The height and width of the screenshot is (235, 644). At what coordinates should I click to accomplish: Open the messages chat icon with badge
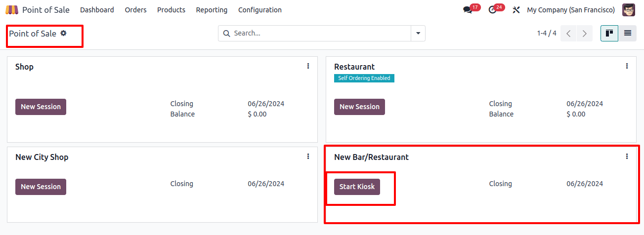(x=468, y=10)
